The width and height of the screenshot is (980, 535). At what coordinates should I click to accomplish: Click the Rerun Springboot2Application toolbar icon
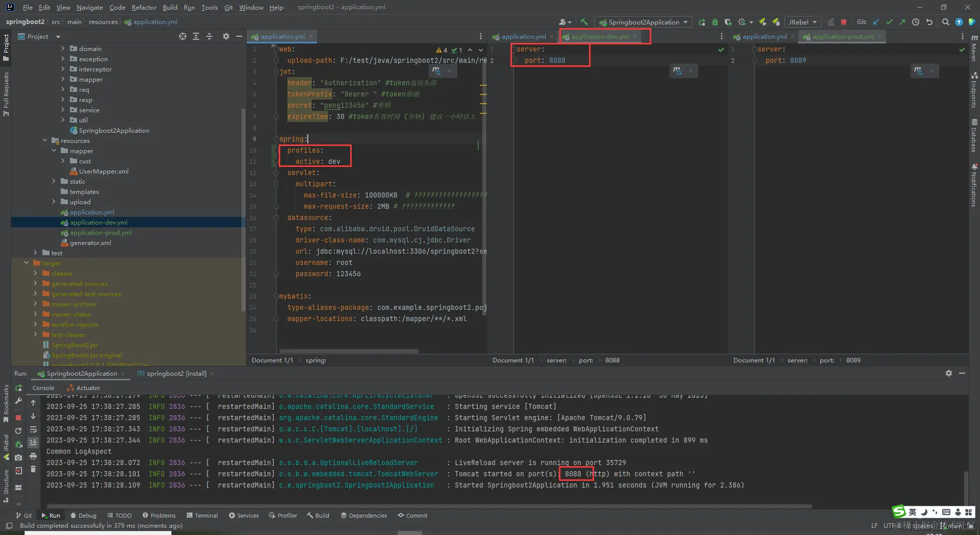pos(702,22)
